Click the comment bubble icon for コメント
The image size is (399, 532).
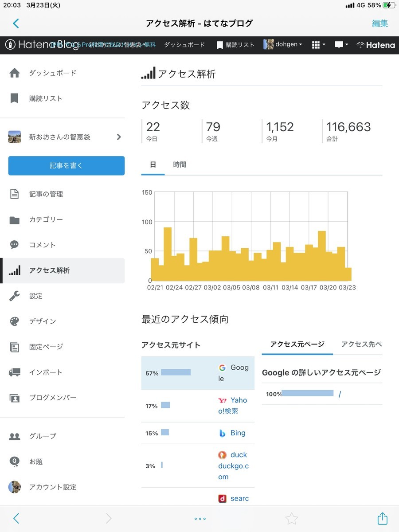tap(15, 245)
